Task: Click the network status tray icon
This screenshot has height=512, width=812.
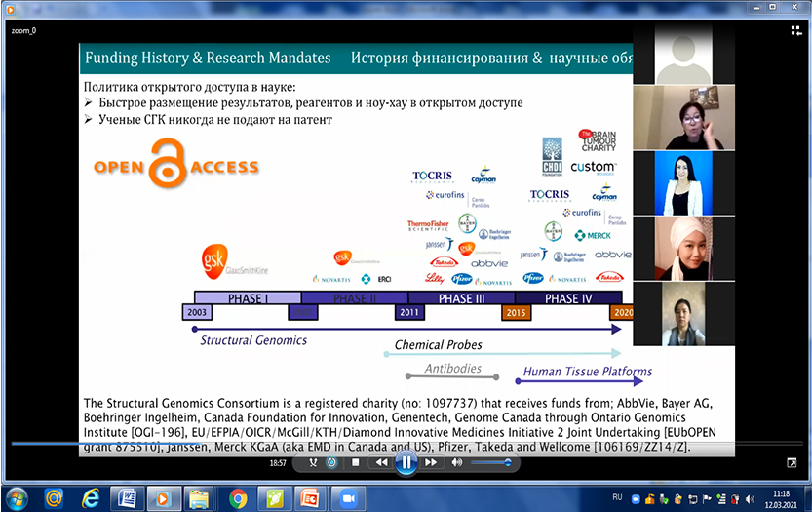Action: (721, 499)
